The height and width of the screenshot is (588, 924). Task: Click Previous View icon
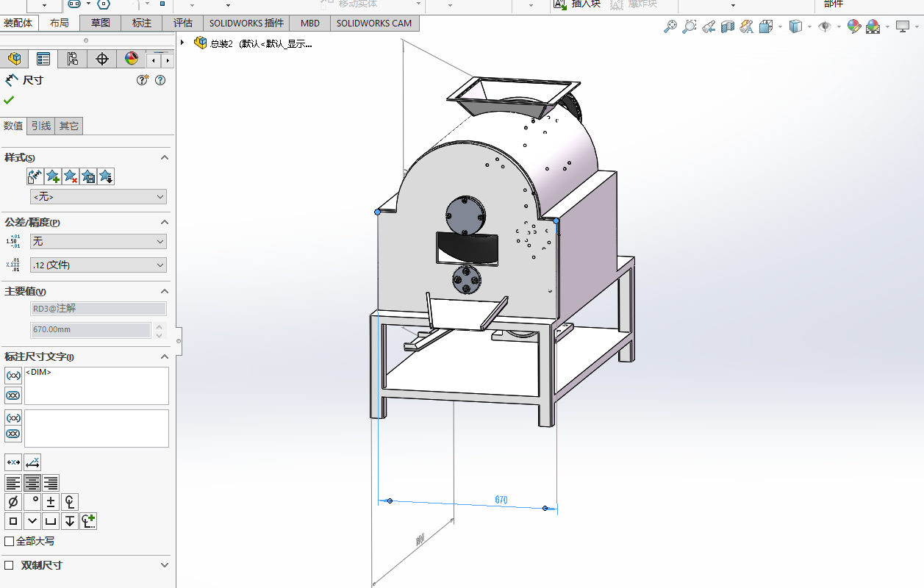[708, 26]
